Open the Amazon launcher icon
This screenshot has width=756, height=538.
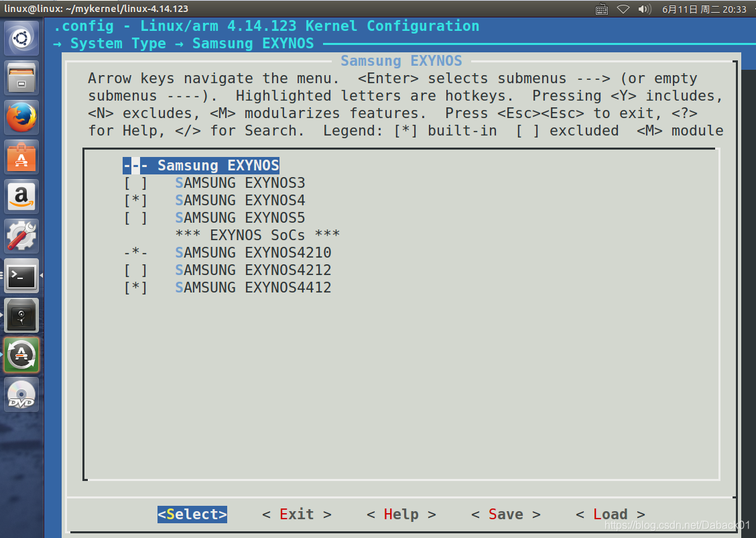(x=21, y=197)
